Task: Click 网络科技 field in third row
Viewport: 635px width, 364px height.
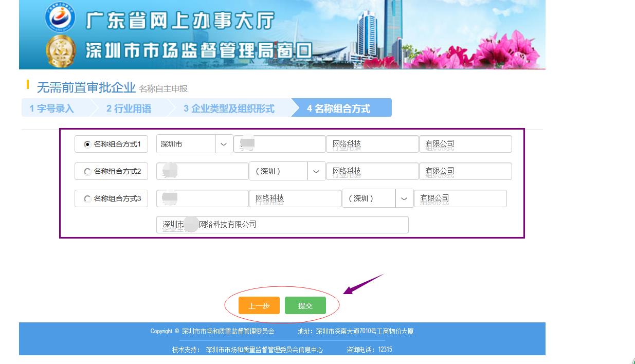Action: coord(295,199)
